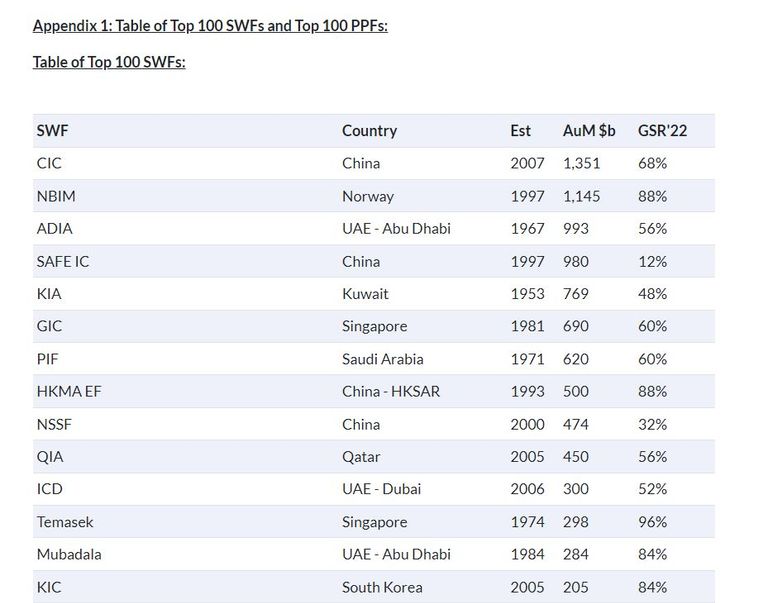Select Kuwait in the Country column
768x603 pixels.
[x=365, y=294]
